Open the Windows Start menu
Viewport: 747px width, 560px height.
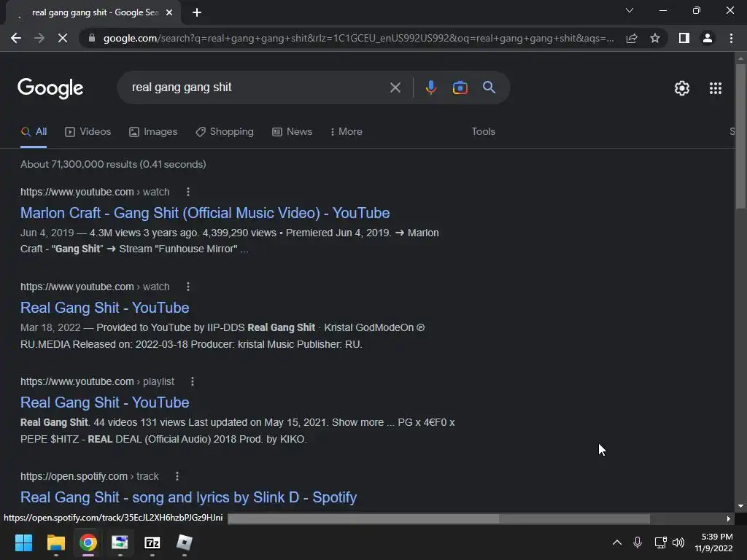pyautogui.click(x=23, y=542)
